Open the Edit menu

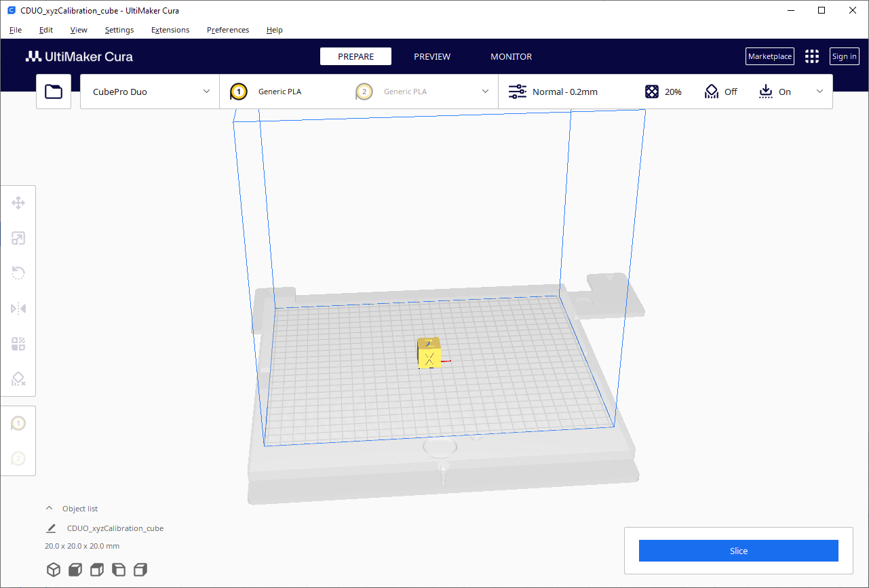[x=46, y=30]
